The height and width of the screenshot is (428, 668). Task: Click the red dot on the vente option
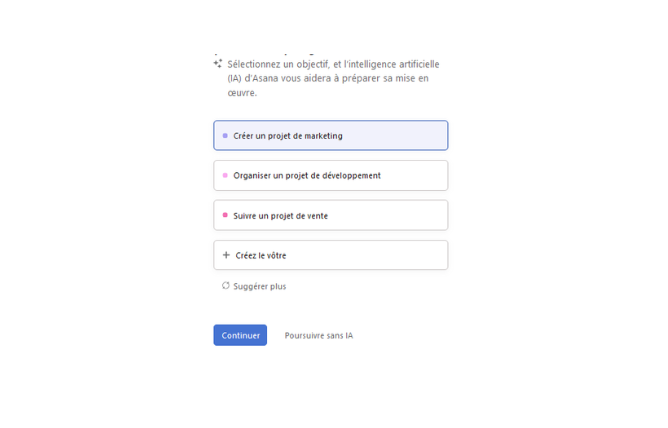coord(225,216)
